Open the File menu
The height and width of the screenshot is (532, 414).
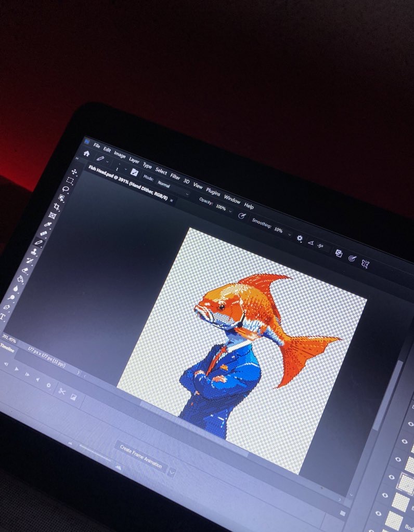pyautogui.click(x=96, y=145)
